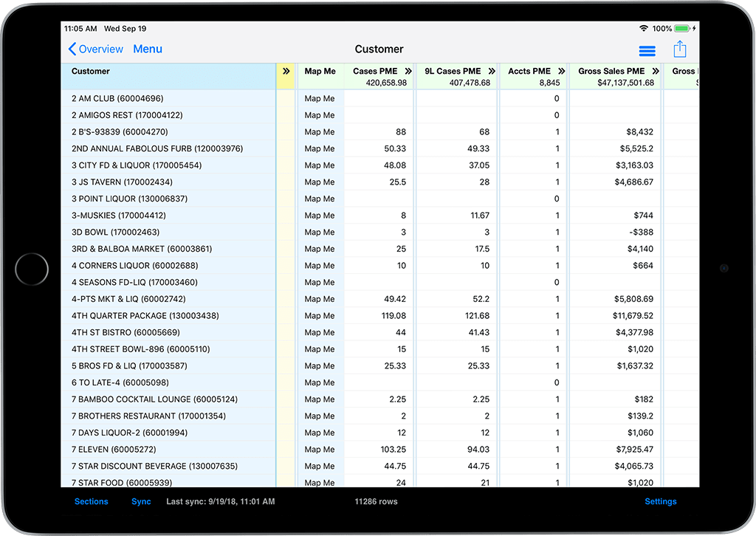Open the hamburger list menu icon
The height and width of the screenshot is (536, 756).
[x=647, y=51]
